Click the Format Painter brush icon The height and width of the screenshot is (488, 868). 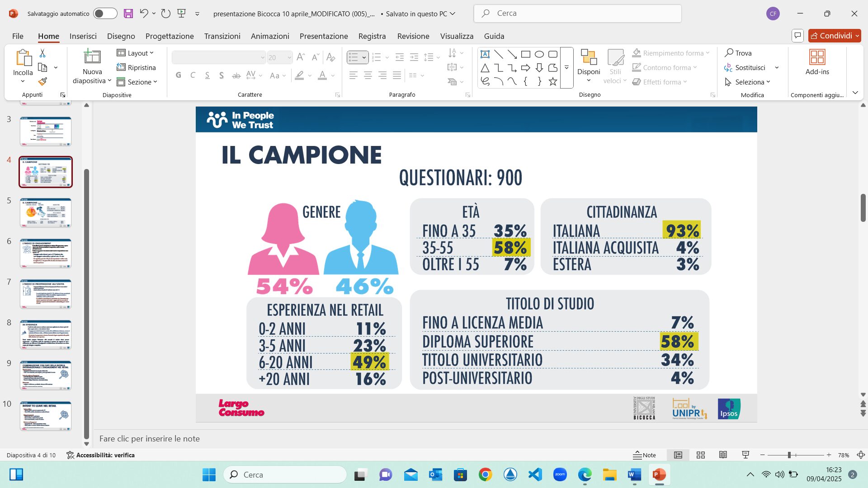(42, 81)
